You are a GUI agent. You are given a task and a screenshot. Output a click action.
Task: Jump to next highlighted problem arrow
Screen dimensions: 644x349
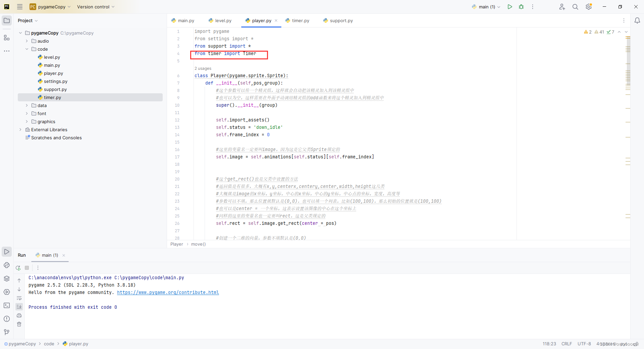[x=626, y=32]
